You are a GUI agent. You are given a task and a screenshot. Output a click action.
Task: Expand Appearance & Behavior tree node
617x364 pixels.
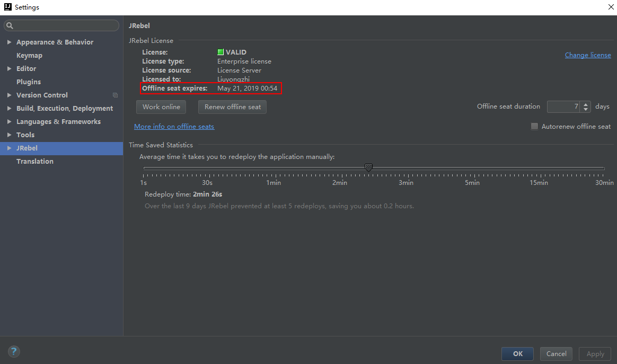[9, 42]
